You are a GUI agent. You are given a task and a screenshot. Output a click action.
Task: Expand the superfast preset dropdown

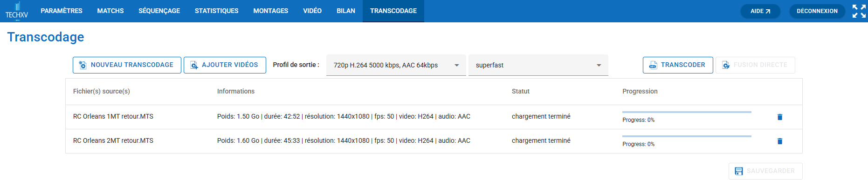(x=538, y=65)
